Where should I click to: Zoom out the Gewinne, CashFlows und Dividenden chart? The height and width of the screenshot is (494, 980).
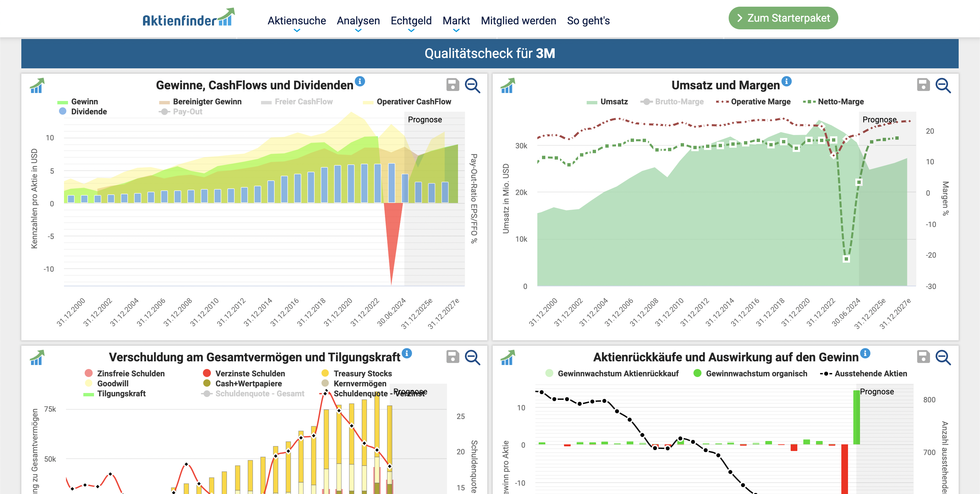point(472,85)
